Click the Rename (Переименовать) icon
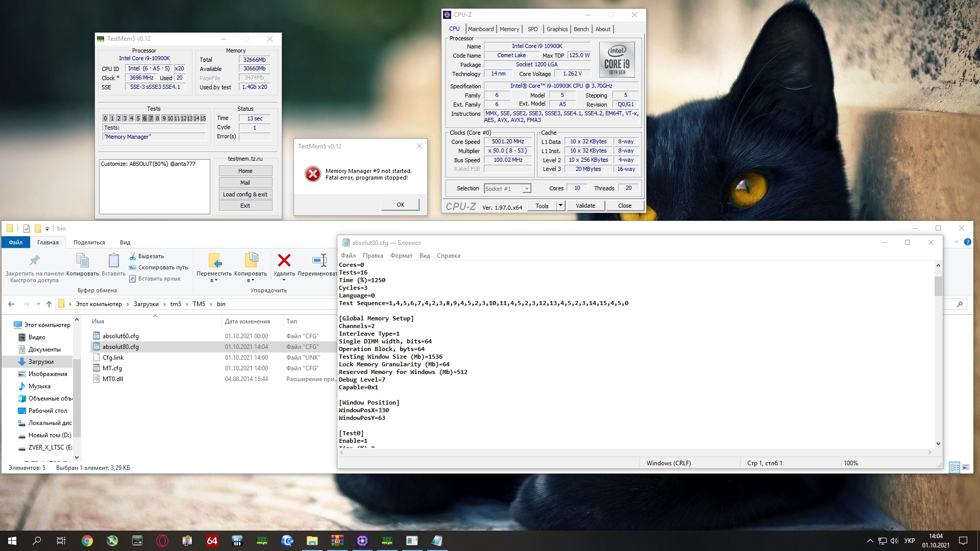This screenshot has width=980, height=551. point(320,261)
